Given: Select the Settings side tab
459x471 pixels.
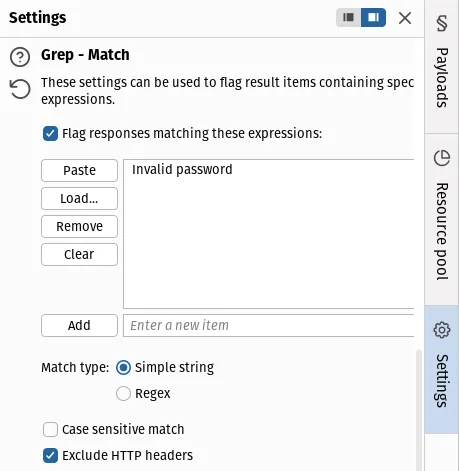Looking at the screenshot, I should point(442,369).
